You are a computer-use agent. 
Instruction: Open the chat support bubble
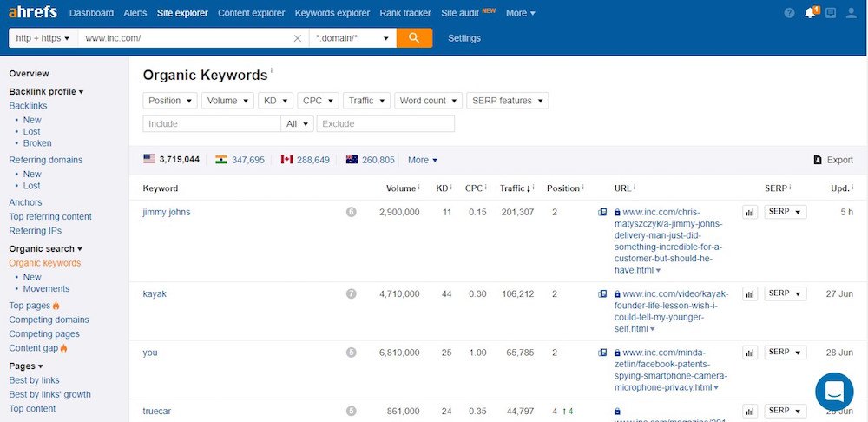click(833, 392)
